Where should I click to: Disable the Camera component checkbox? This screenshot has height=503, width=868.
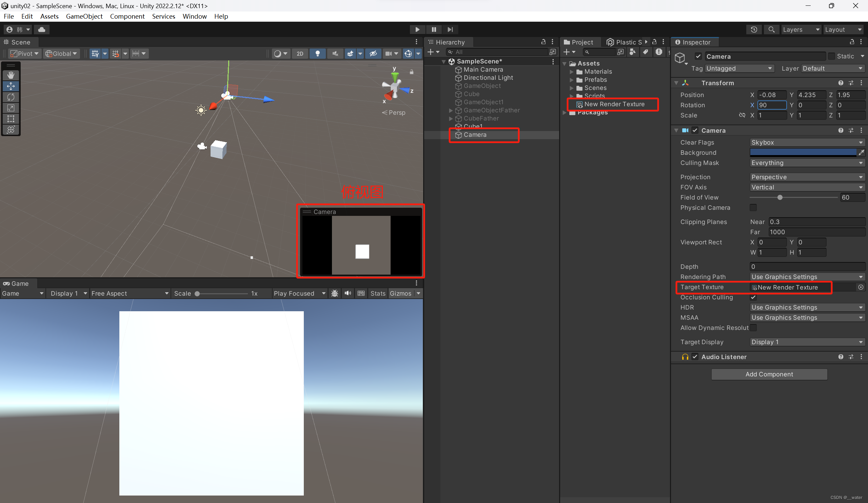click(x=695, y=130)
